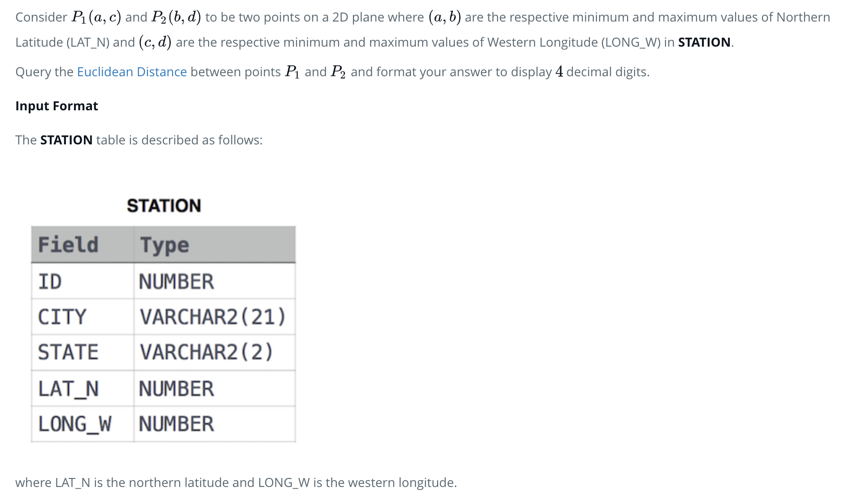Click NUMBER type in LAT_N row
Viewport: 854px width, 504px height.
[x=214, y=388]
